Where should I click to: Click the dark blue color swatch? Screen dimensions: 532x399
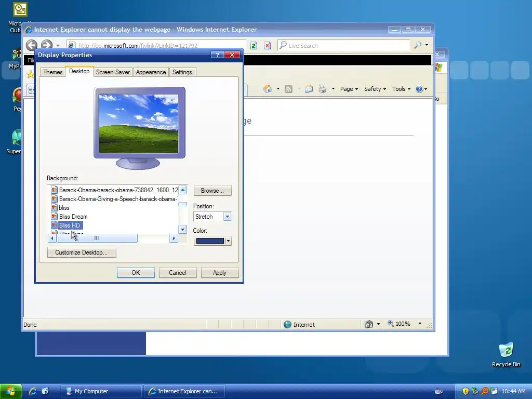pos(210,241)
